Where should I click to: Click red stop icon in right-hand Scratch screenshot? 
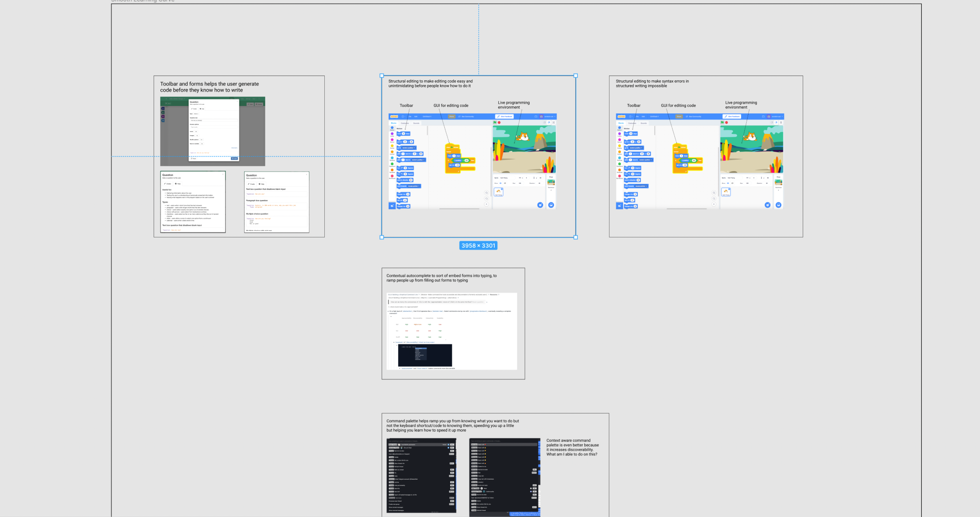[727, 123]
